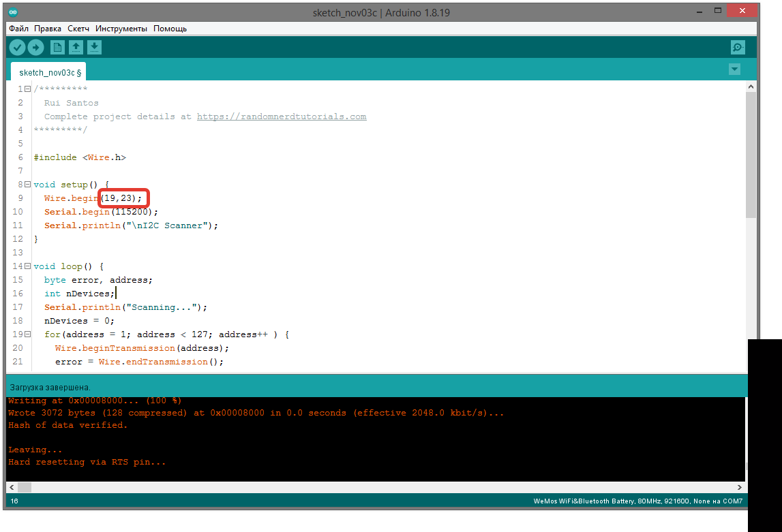Image resolution: width=782 pixels, height=532 pixels.
Task: Click the WeMos WiFi&Bluetooth Battery board status text
Action: [x=638, y=501]
